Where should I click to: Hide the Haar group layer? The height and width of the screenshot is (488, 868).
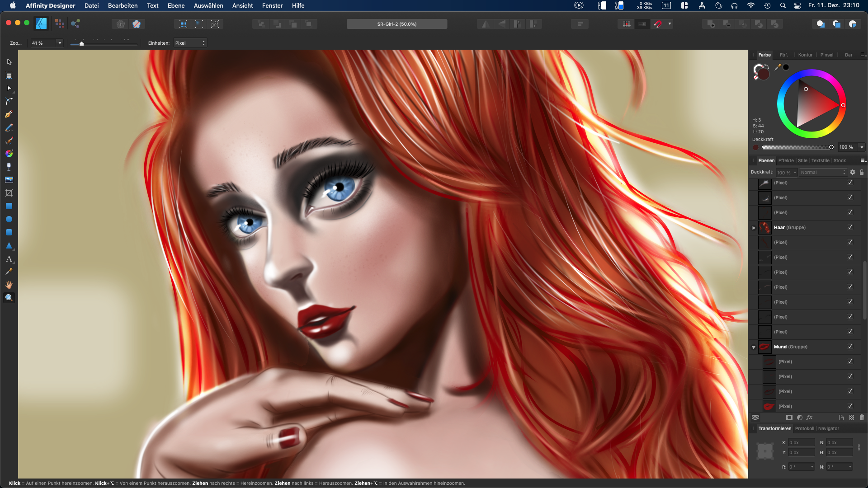click(x=850, y=227)
